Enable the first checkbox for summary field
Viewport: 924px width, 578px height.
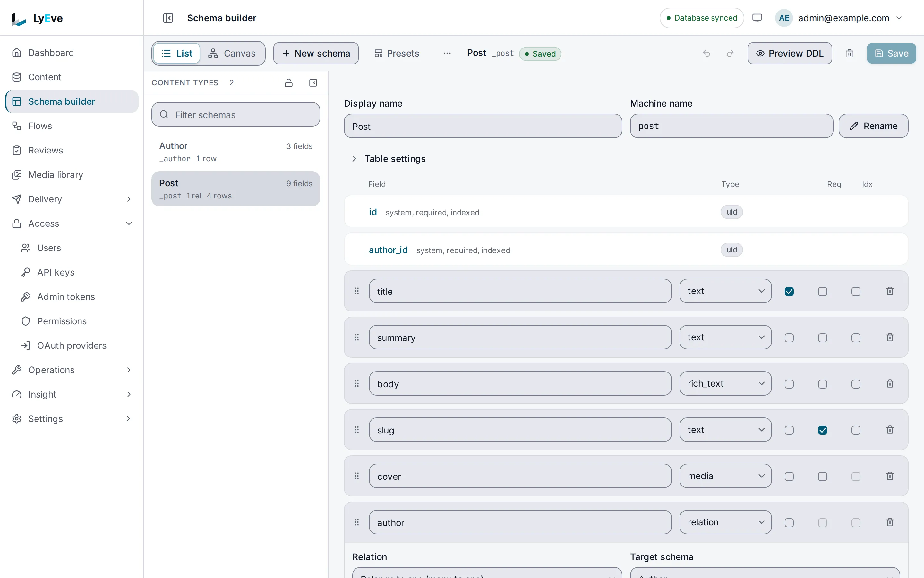[x=789, y=338]
